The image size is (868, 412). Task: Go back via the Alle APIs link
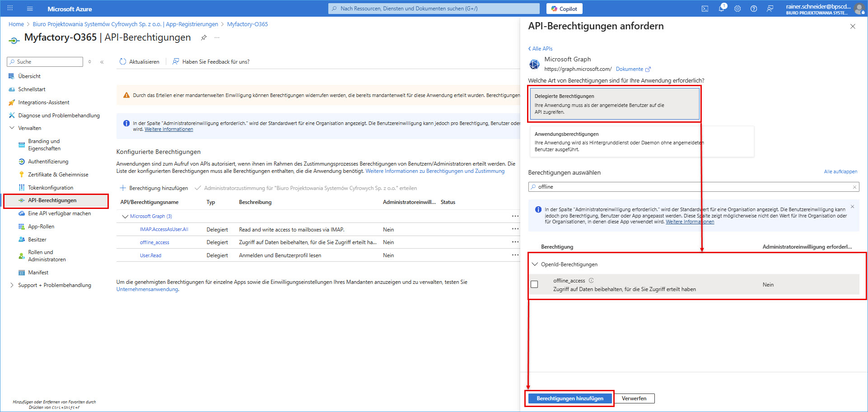point(540,49)
